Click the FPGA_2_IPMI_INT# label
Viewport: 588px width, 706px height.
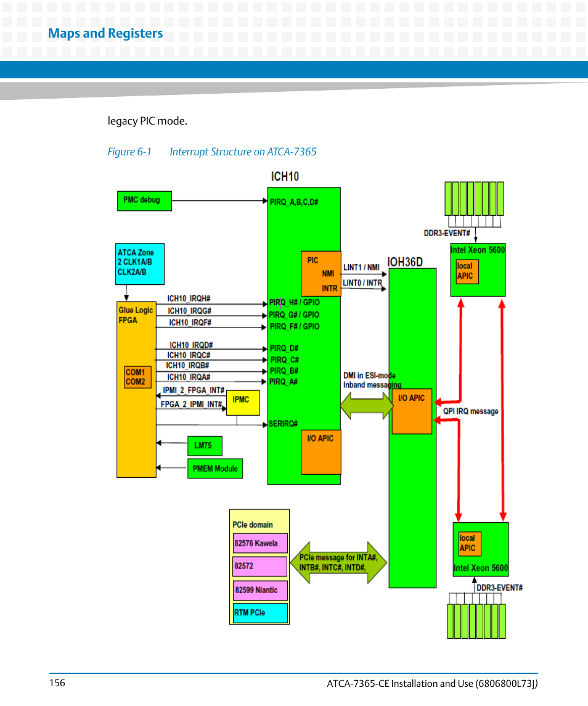click(x=191, y=404)
